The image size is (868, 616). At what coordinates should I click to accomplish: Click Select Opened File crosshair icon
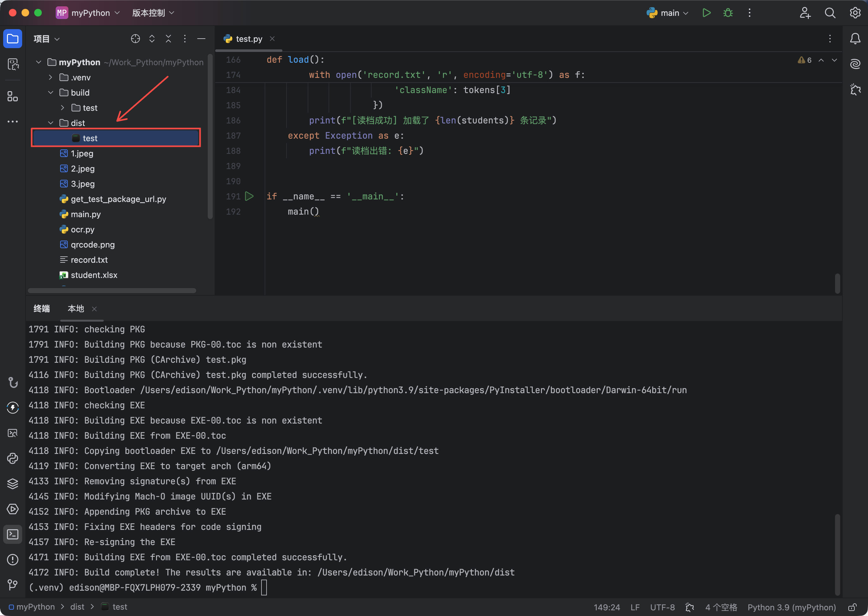click(x=135, y=39)
